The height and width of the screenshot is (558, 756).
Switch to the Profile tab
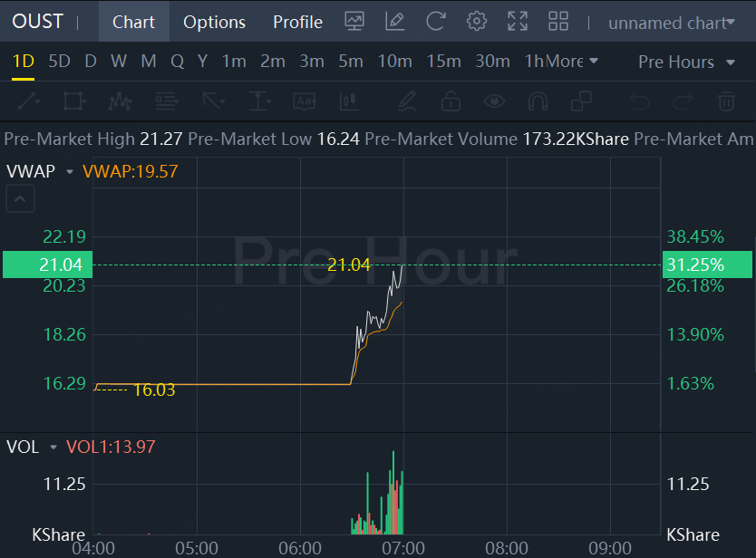pyautogui.click(x=297, y=22)
